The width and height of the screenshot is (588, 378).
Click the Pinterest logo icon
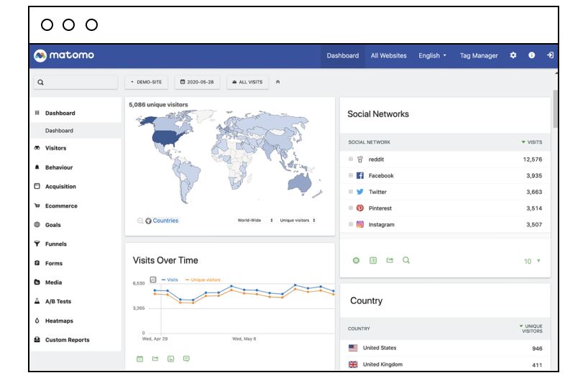tap(360, 208)
